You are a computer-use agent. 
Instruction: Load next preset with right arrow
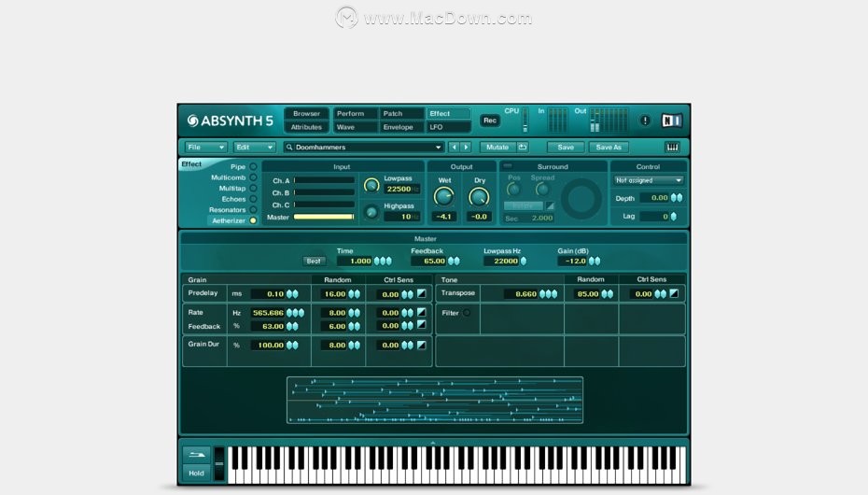coord(466,148)
